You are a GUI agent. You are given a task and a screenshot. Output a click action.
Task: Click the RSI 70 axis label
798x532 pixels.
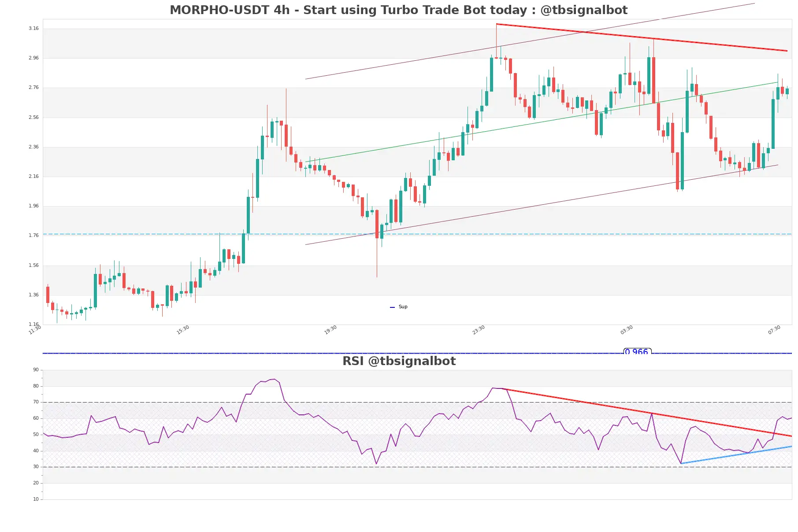36,402
